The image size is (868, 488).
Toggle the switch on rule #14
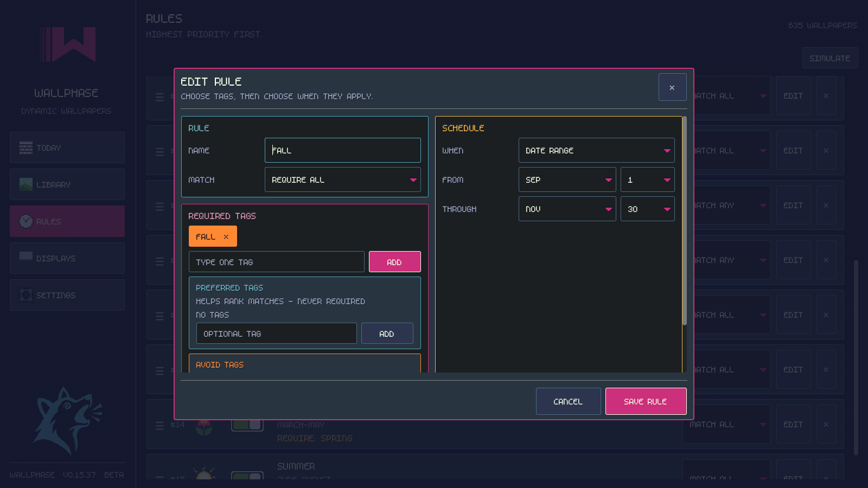247,425
